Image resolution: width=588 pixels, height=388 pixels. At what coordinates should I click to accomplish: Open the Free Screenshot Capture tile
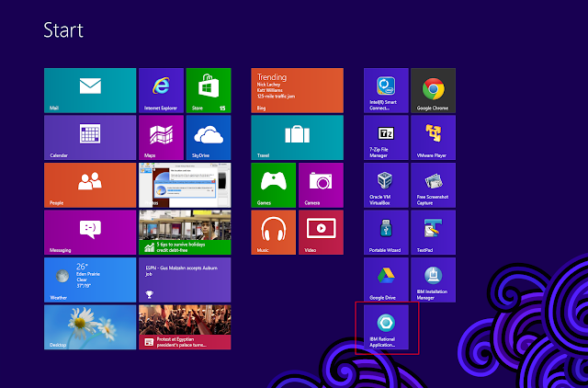tap(433, 186)
